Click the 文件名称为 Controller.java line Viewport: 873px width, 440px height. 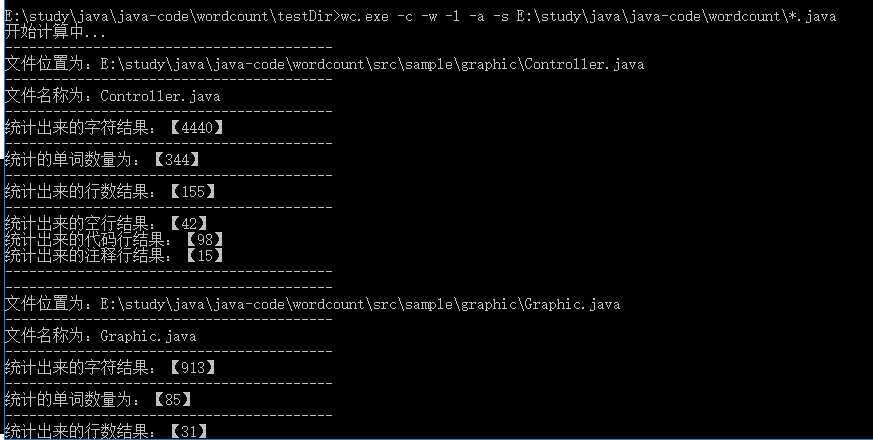(x=112, y=96)
